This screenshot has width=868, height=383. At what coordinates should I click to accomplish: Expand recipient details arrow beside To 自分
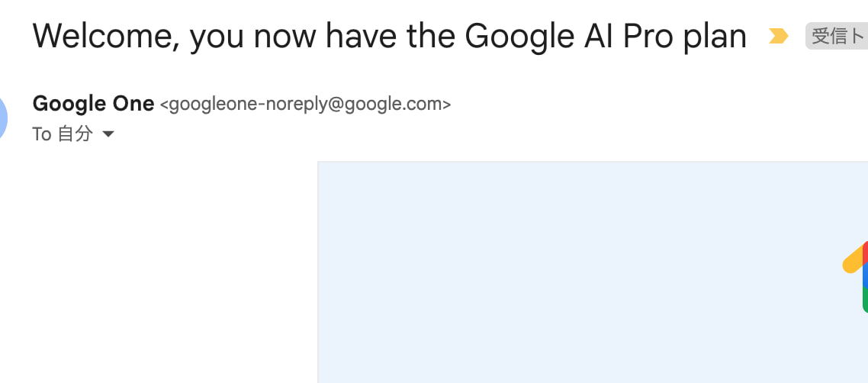(108, 134)
